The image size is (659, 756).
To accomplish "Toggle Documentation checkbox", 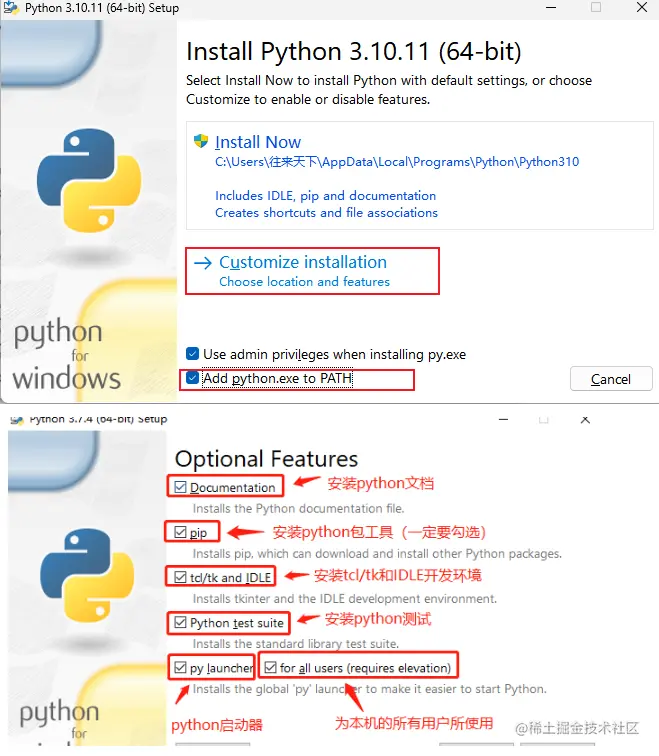I will point(180,487).
